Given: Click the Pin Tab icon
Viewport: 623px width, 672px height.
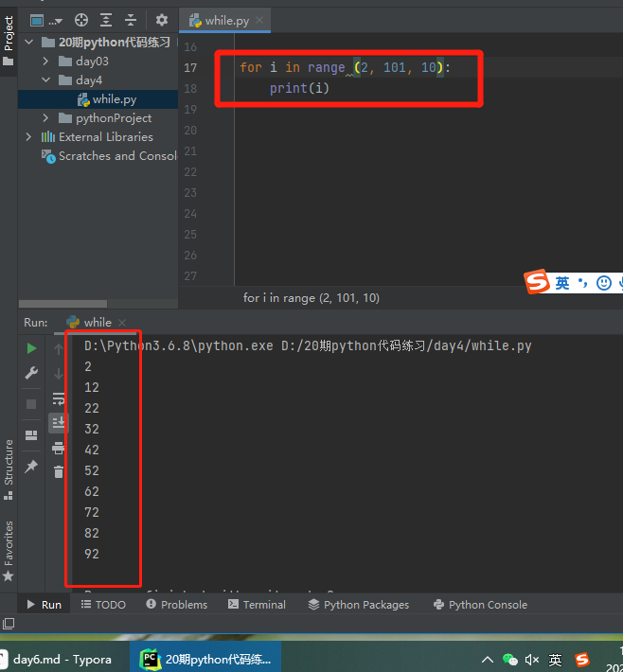Looking at the screenshot, I should (31, 467).
